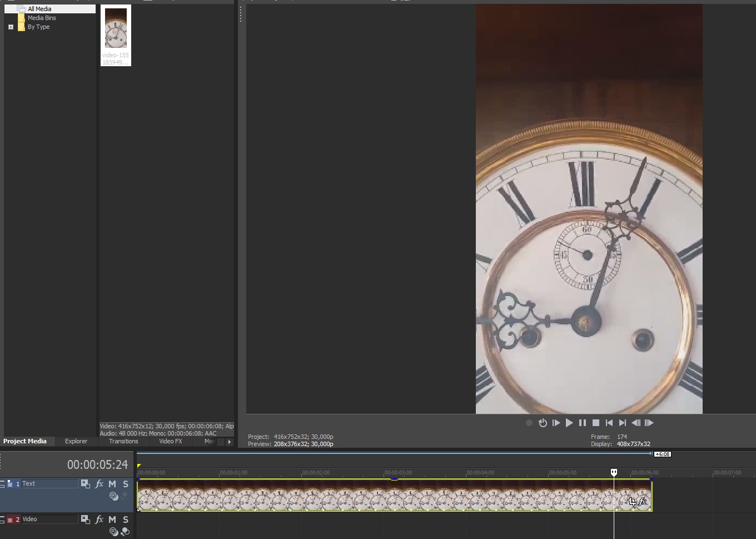Solo the Video track
This screenshot has width=756, height=539.
126,520
